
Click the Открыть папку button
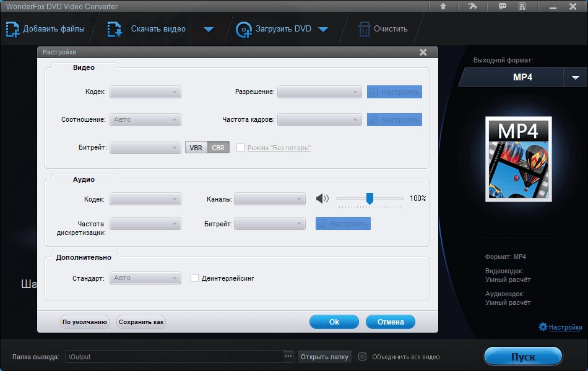pyautogui.click(x=324, y=357)
